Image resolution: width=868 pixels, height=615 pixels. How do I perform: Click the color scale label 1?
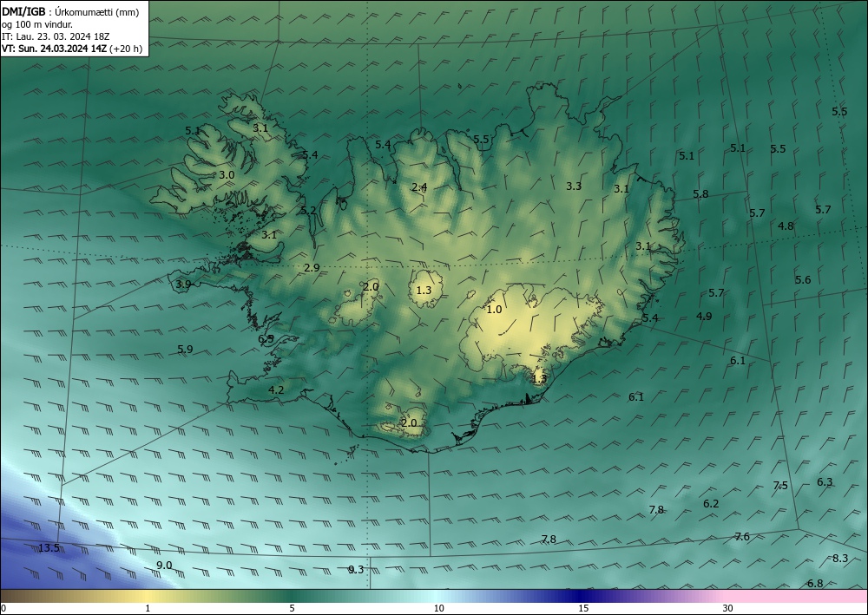[x=148, y=608]
